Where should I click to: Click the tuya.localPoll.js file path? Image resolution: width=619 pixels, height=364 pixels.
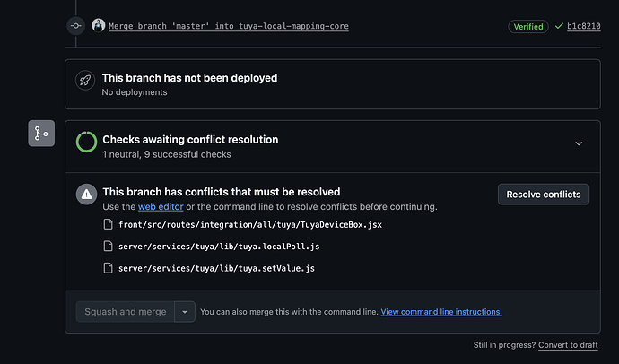[x=219, y=247]
